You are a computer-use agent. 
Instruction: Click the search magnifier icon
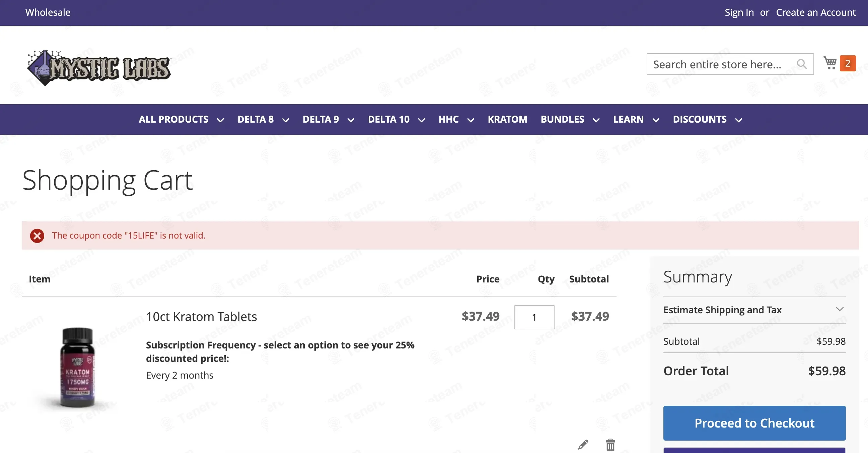[x=802, y=64]
